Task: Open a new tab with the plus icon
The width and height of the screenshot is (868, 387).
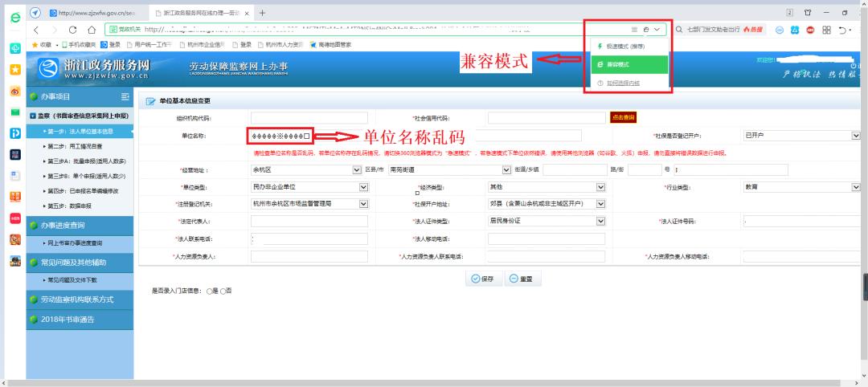Action: point(262,13)
